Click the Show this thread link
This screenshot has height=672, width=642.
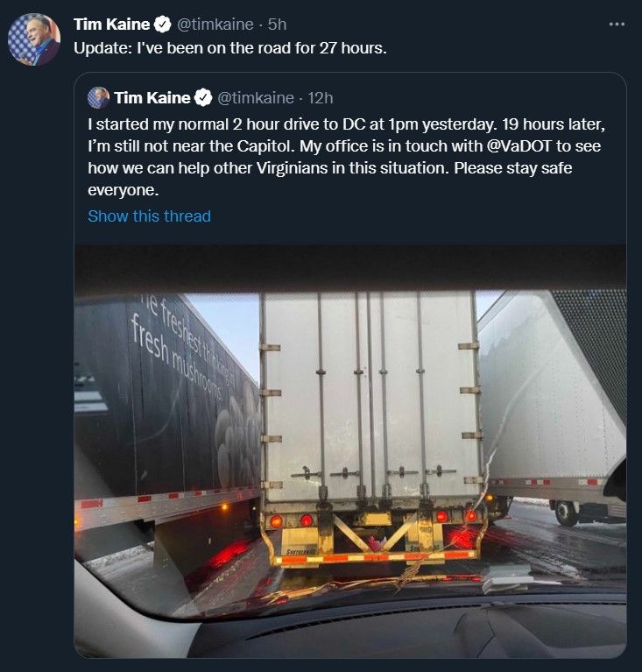[149, 216]
